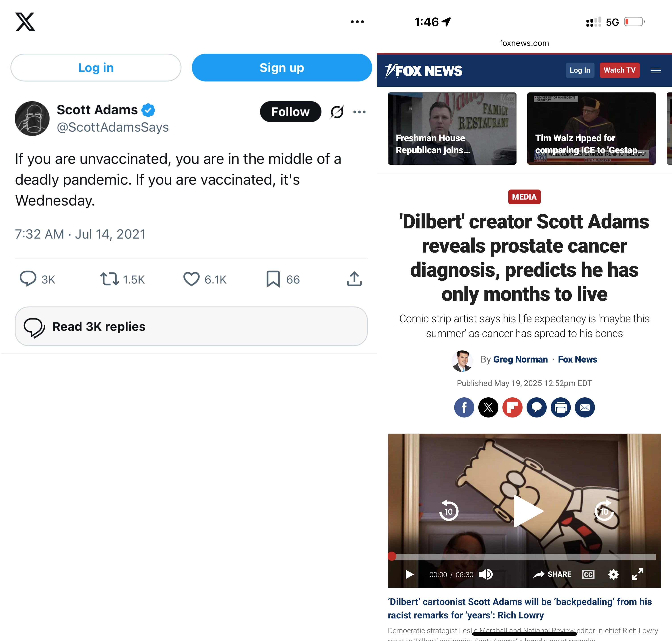Bookmark the tweet with bookmark icon
This screenshot has height=641, width=672.
pyautogui.click(x=273, y=279)
